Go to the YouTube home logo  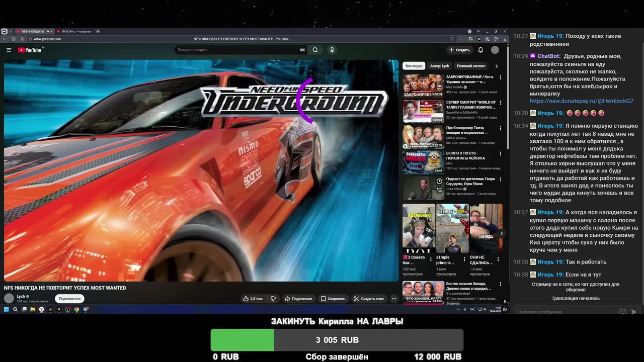click(30, 50)
